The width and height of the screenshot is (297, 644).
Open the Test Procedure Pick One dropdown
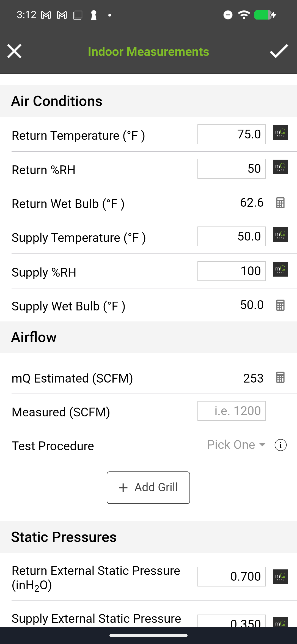tap(236, 445)
